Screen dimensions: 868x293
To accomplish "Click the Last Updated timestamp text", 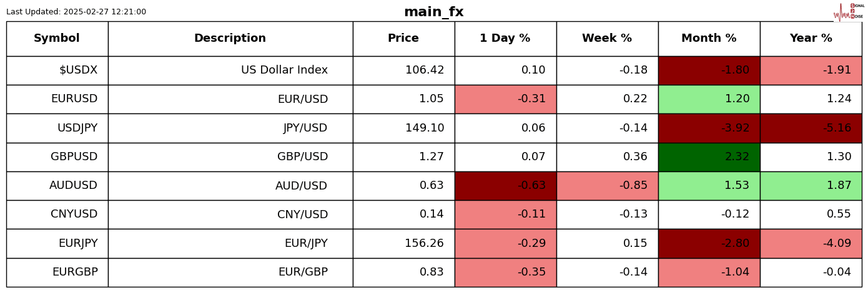I will pos(76,12).
